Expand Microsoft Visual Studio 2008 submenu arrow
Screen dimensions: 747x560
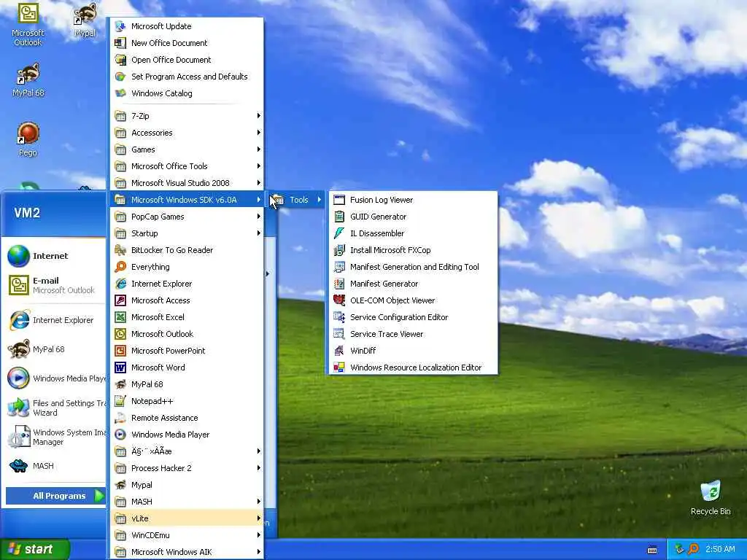tap(259, 183)
